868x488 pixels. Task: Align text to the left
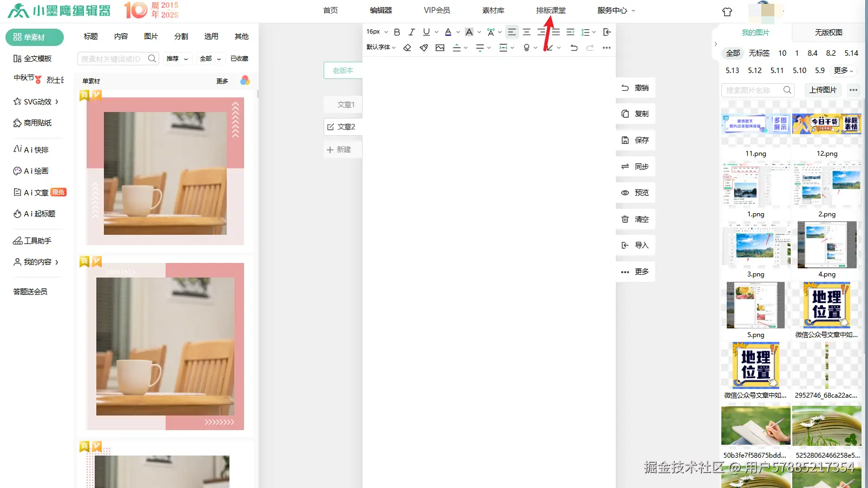click(x=512, y=32)
